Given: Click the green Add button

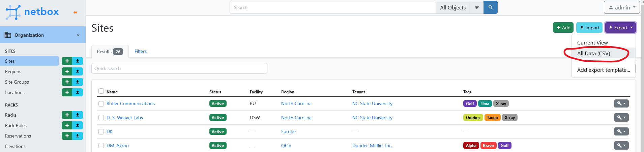Looking at the screenshot, I should 563,28.
